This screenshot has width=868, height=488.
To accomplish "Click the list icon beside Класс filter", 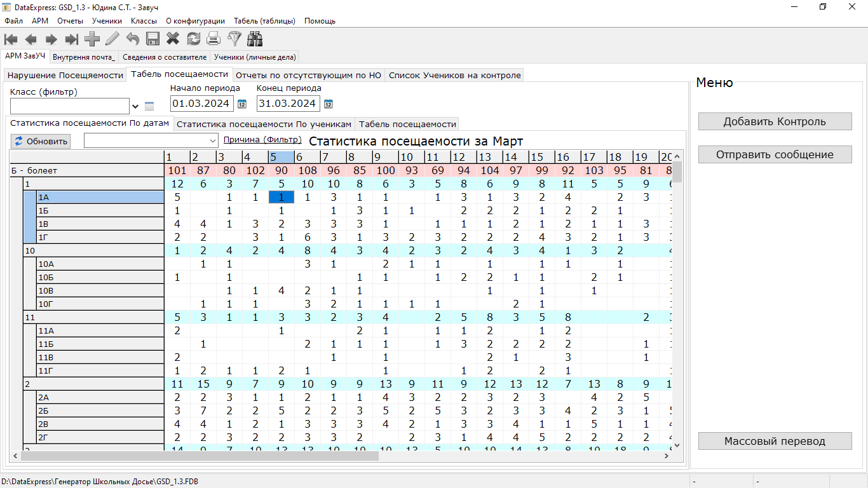I will pos(149,106).
